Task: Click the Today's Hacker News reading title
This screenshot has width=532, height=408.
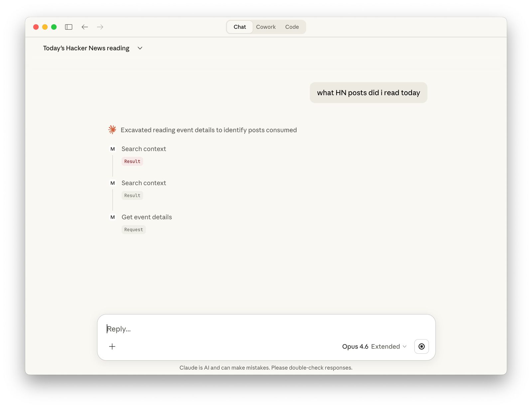Action: coord(86,48)
